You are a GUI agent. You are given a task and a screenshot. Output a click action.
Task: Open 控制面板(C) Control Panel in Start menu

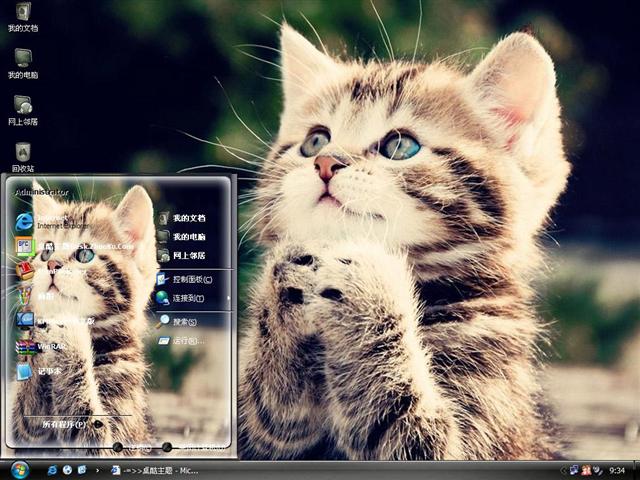[x=184, y=280]
